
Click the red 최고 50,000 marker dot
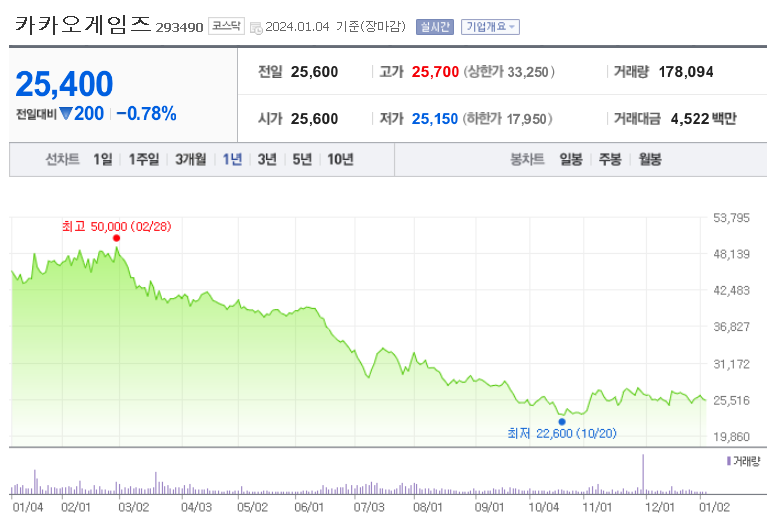coord(116,238)
